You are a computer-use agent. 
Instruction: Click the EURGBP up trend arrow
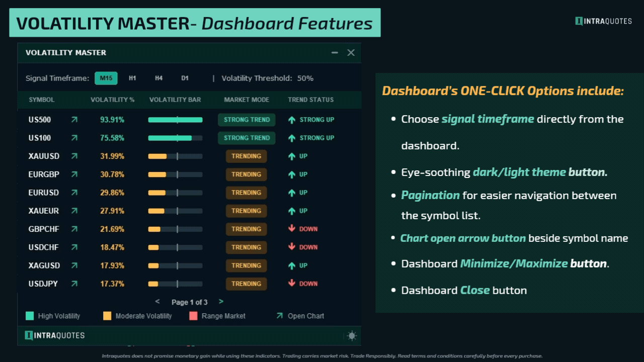click(x=292, y=174)
